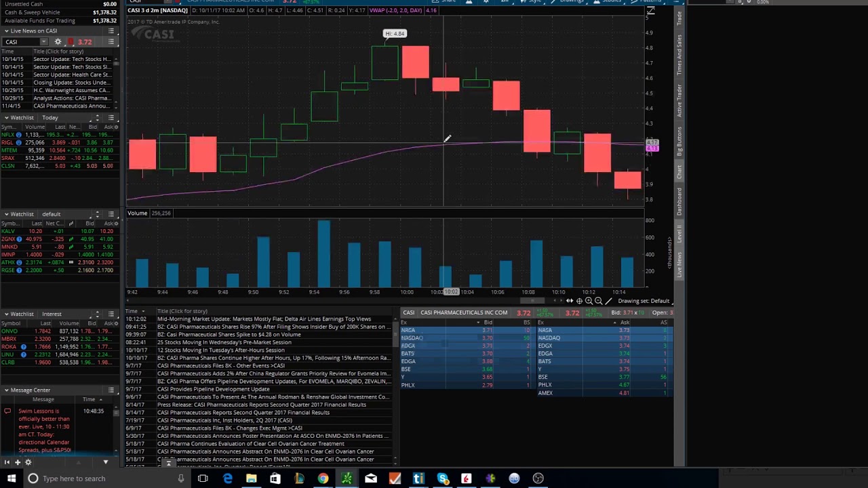
Task: Select SRAX row in Today watchlist
Action: (x=60, y=158)
